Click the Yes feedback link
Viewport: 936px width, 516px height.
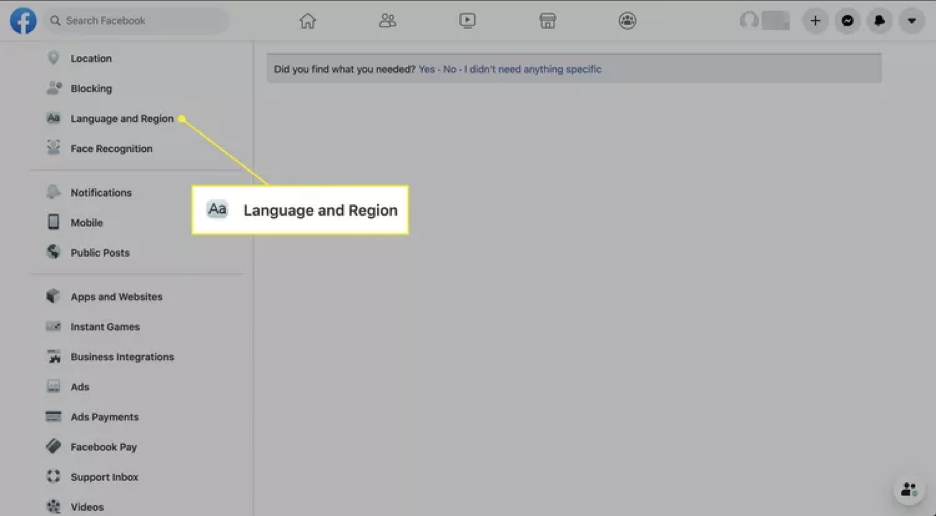click(x=427, y=69)
